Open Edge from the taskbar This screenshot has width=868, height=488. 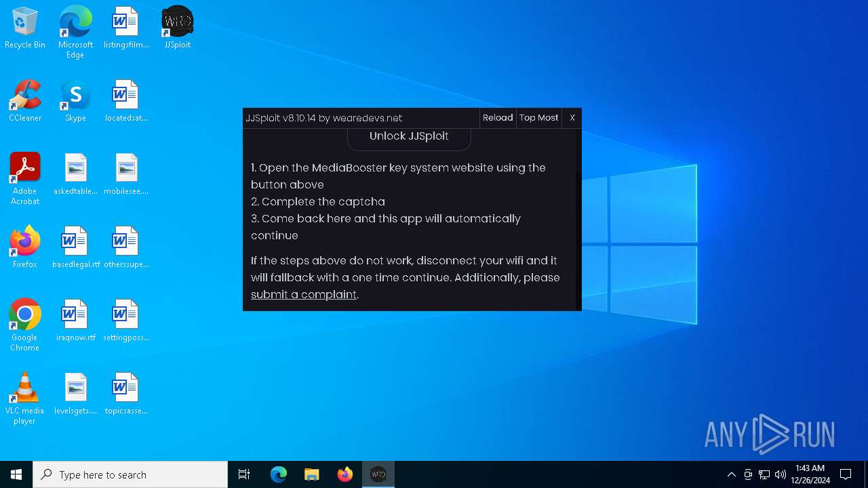[x=279, y=474]
